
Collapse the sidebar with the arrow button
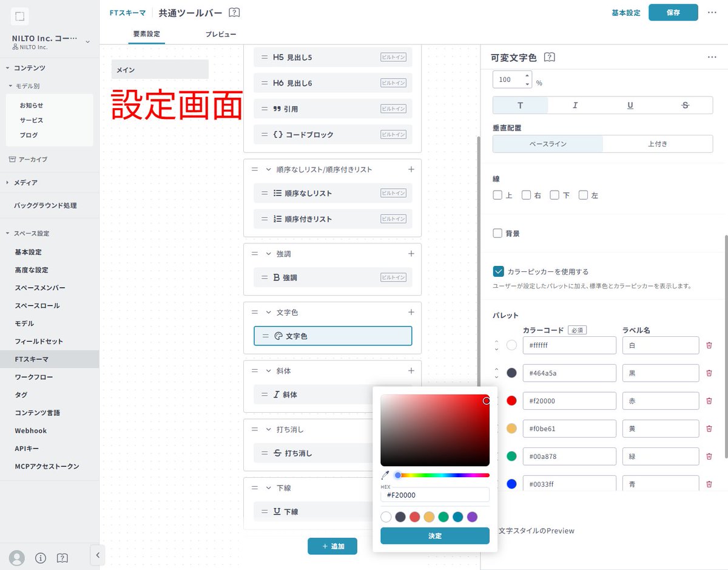(97, 555)
